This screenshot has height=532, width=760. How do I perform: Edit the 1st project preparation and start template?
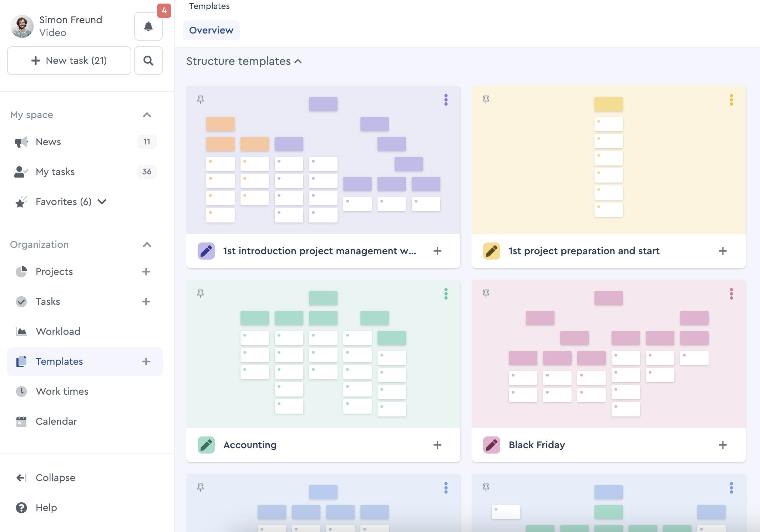492,251
